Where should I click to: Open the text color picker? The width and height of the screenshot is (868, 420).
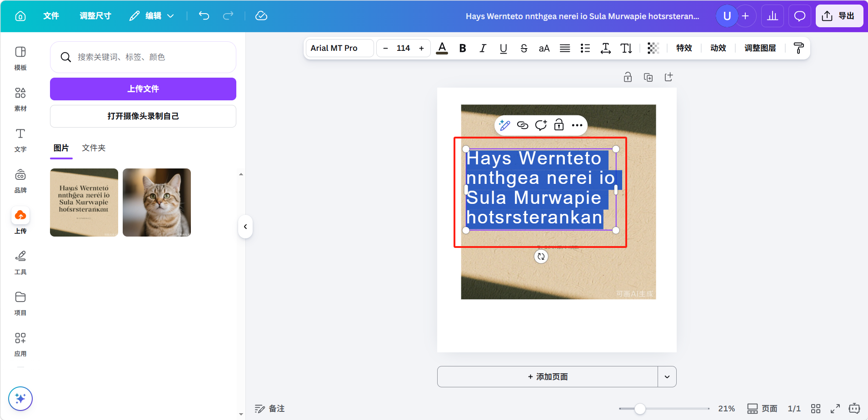[x=442, y=48]
